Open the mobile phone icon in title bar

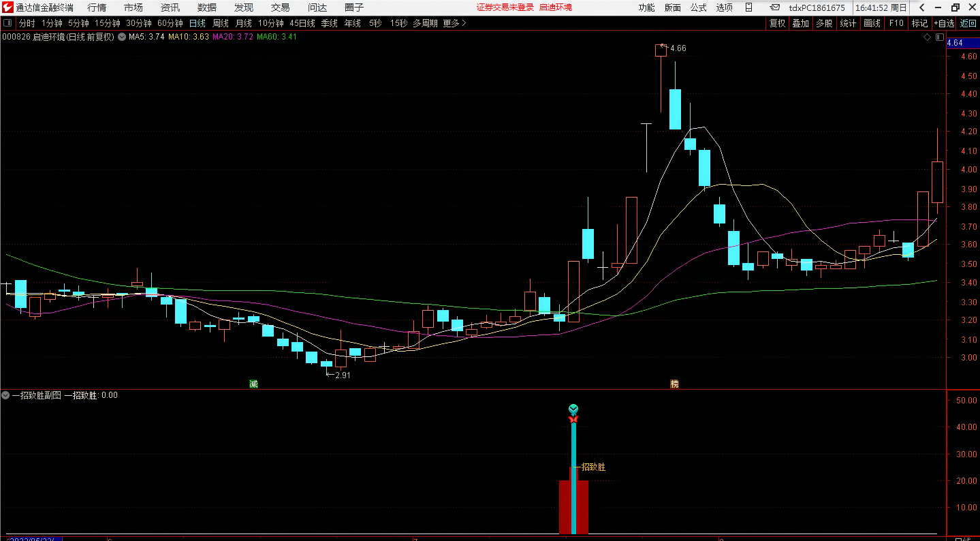pyautogui.click(x=748, y=7)
